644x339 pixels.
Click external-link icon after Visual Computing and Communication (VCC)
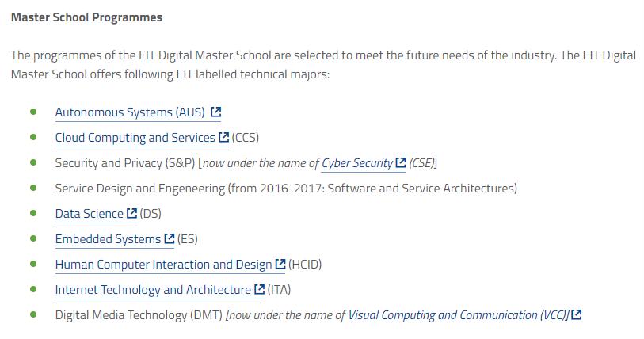tap(576, 315)
